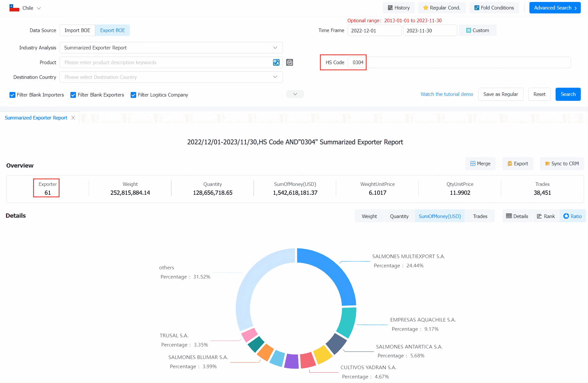Switch to Details table view

coord(517,216)
